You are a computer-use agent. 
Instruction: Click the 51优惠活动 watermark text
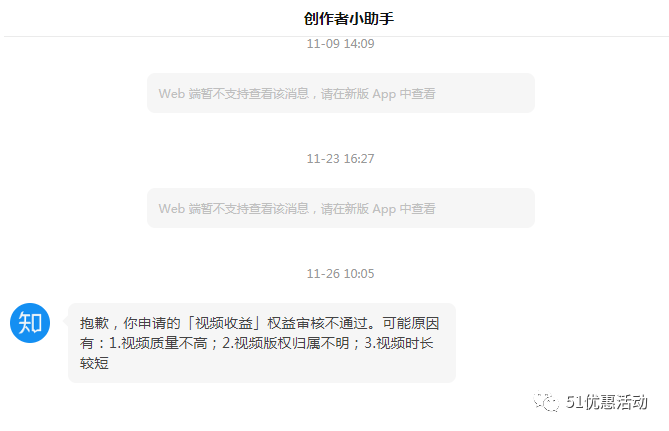point(606,402)
